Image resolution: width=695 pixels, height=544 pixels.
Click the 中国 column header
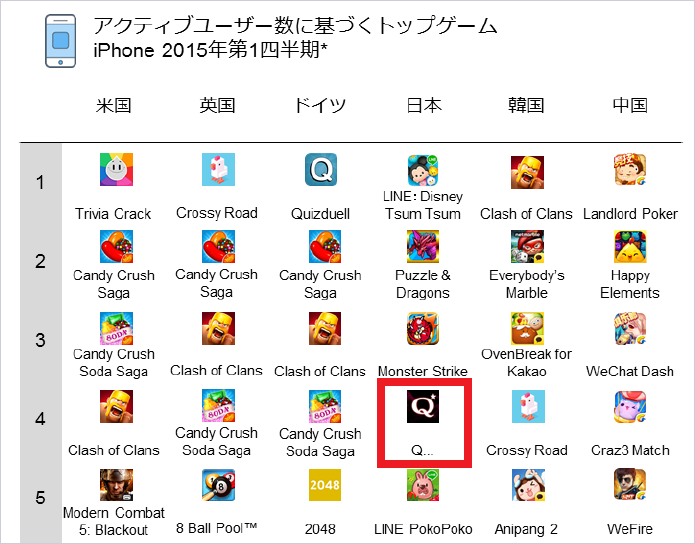tap(630, 106)
